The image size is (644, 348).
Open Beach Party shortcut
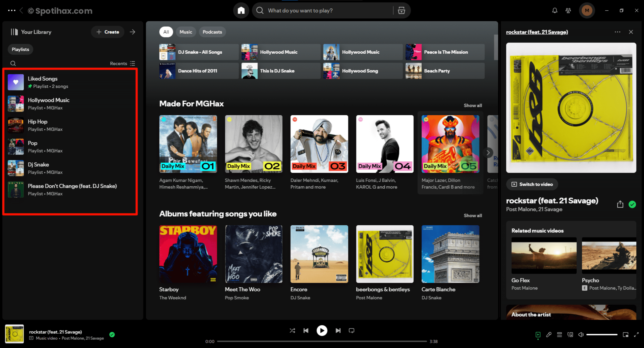(445, 71)
